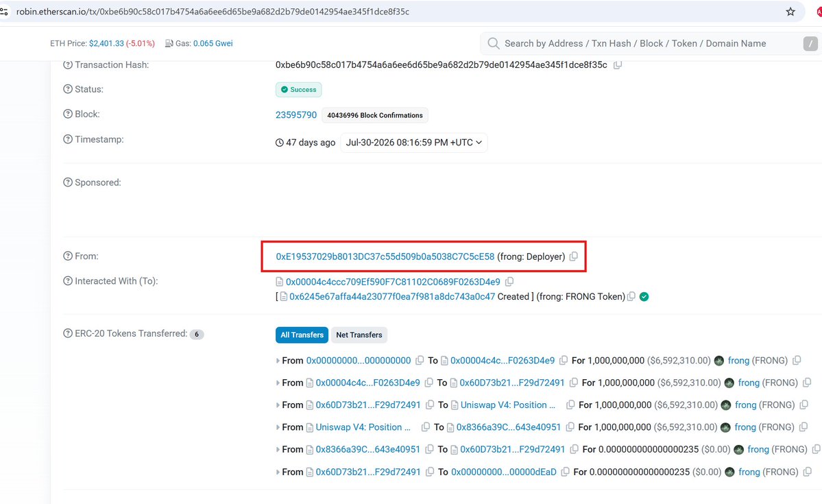Select the All Transfers tab
The image size is (822, 504).
coord(302,335)
